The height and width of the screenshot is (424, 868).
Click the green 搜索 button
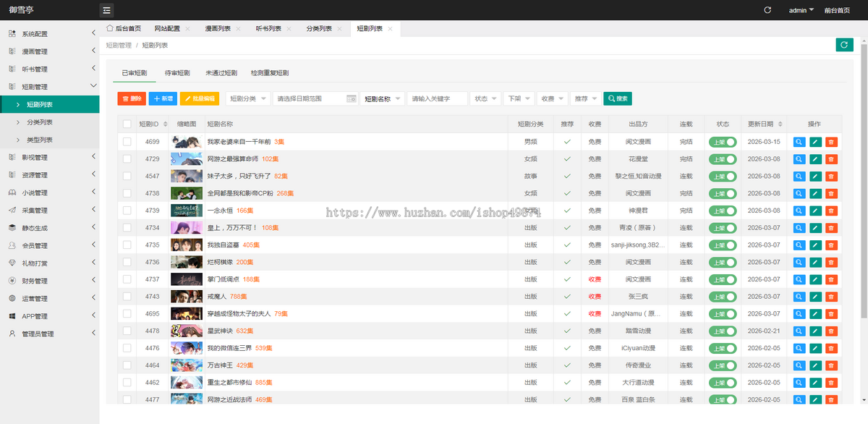click(618, 98)
